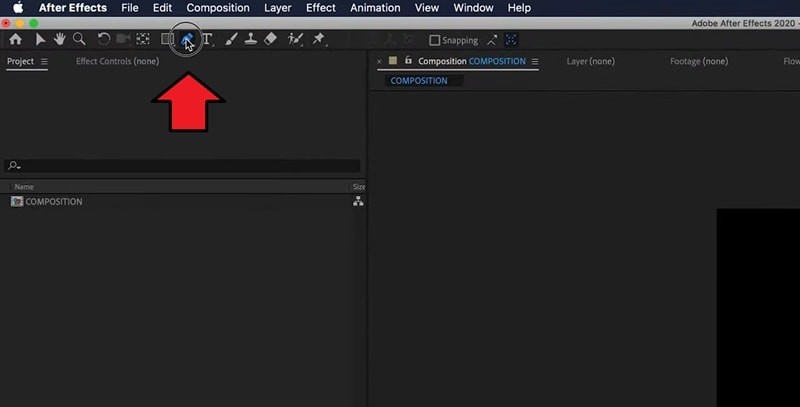Select the Eraser tool
The height and width of the screenshot is (407, 800).
tap(270, 39)
